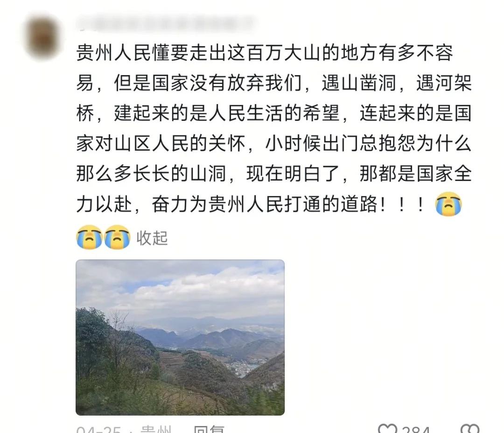Open the blurred username above the comment
The width and height of the screenshot is (504, 433).
(165, 23)
